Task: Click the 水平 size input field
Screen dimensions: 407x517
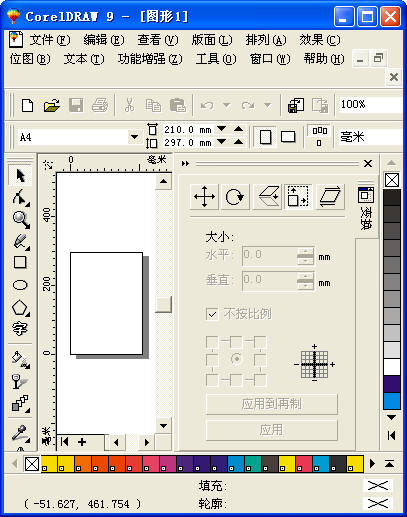Action: click(270, 256)
